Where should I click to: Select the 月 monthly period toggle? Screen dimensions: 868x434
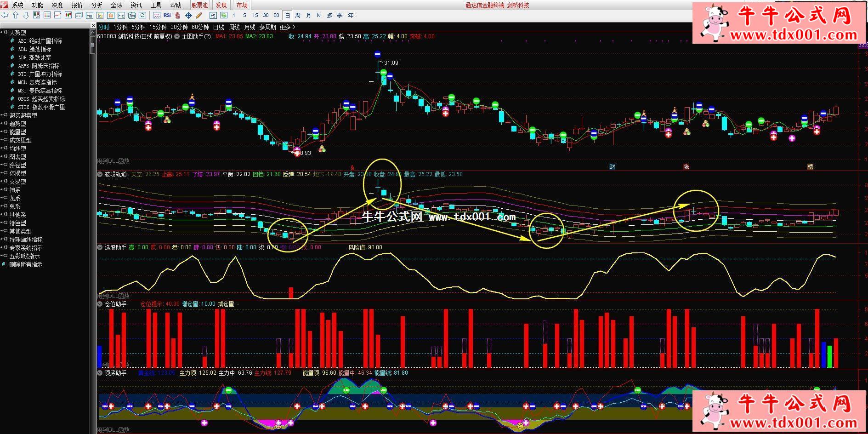click(308, 15)
